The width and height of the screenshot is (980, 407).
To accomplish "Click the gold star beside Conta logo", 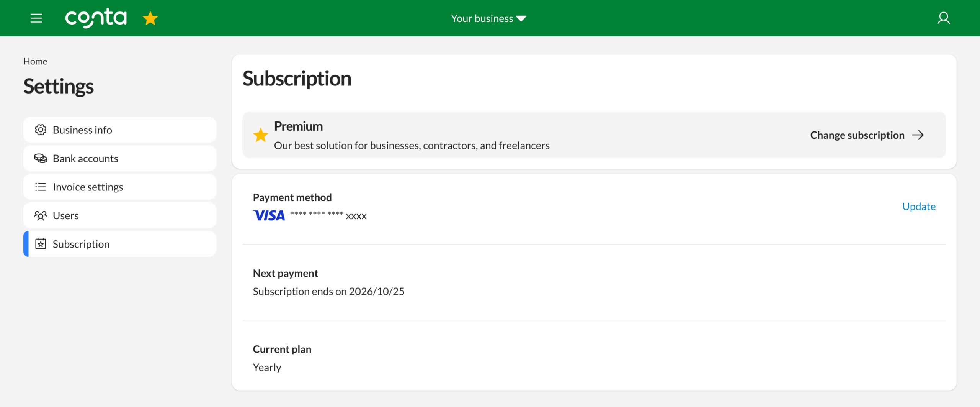I will click(150, 18).
